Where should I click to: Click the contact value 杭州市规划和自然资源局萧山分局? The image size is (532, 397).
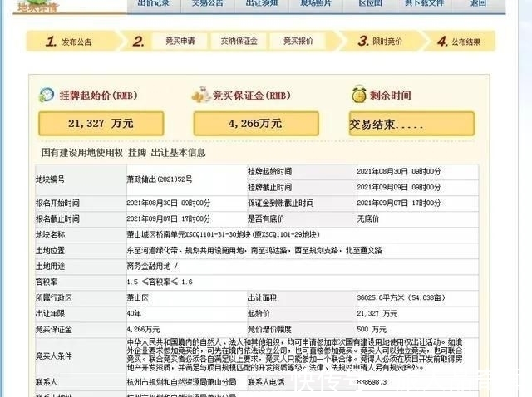pos(181,382)
